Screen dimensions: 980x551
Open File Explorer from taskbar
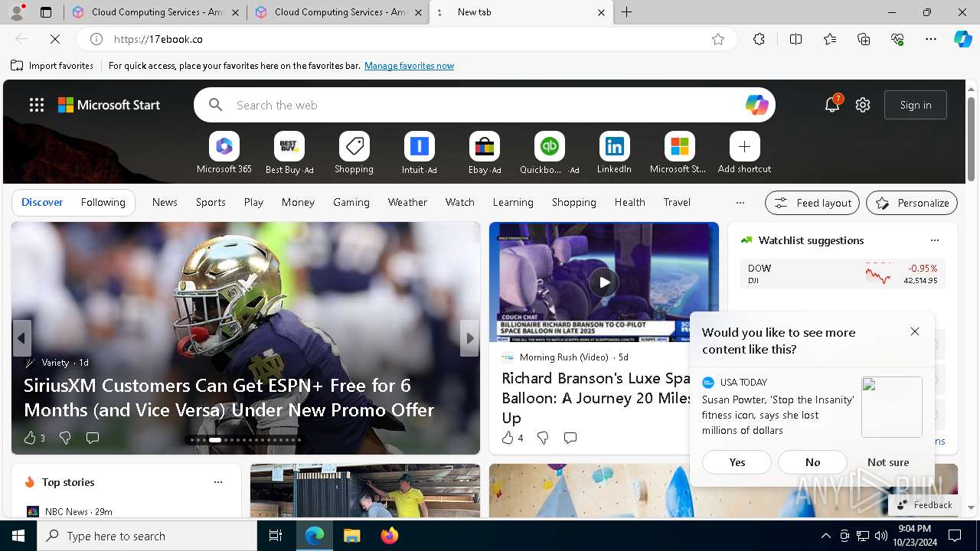352,536
